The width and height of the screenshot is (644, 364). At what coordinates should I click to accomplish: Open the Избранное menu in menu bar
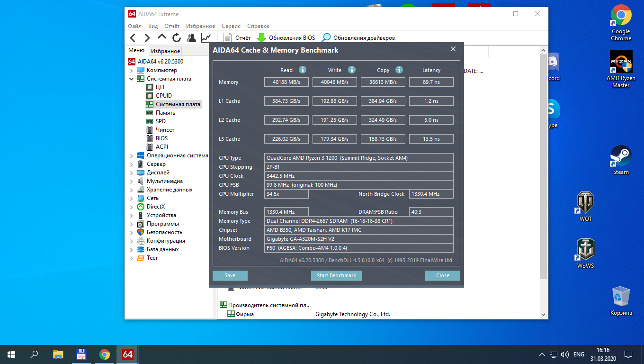[201, 26]
